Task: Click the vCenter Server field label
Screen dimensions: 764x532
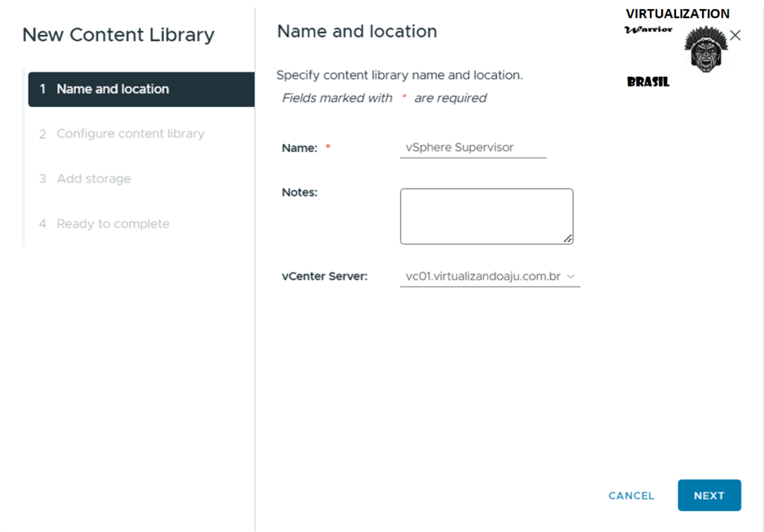Action: [x=325, y=276]
